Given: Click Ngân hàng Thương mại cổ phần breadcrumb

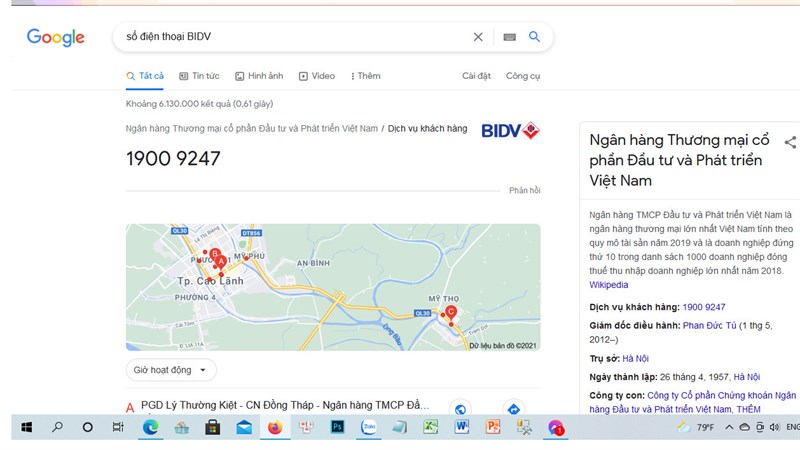Looking at the screenshot, I should pos(252,129).
